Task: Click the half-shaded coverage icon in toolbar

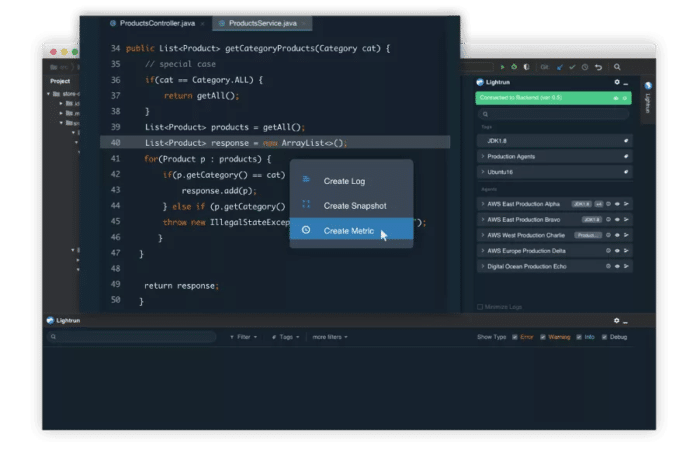Action: click(x=527, y=67)
